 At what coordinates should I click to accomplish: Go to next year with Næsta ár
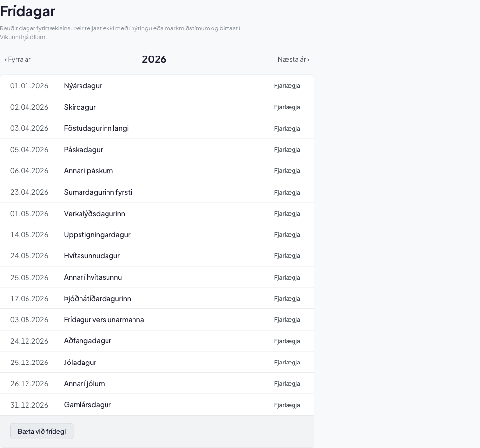[x=293, y=59]
